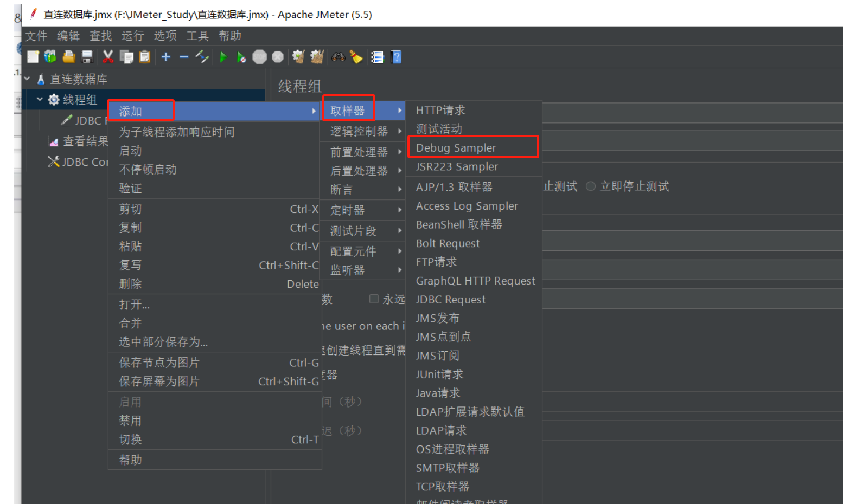Open the 运行 menu

[x=133, y=36]
